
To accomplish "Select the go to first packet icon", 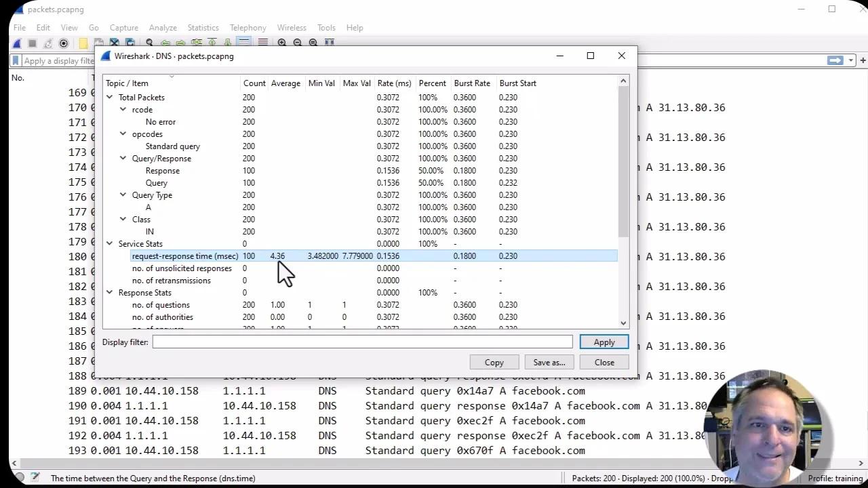I will pos(212,43).
